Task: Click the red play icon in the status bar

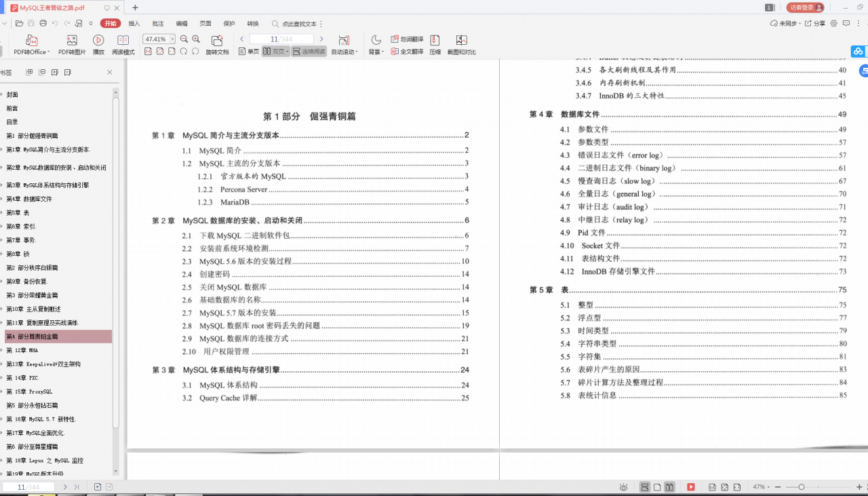Action: pos(690,487)
